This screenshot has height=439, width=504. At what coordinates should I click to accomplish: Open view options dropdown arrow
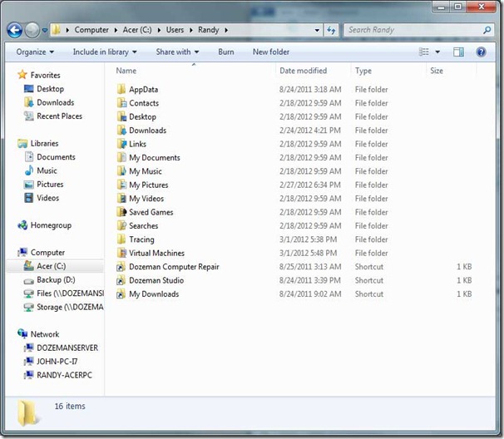pyautogui.click(x=437, y=52)
